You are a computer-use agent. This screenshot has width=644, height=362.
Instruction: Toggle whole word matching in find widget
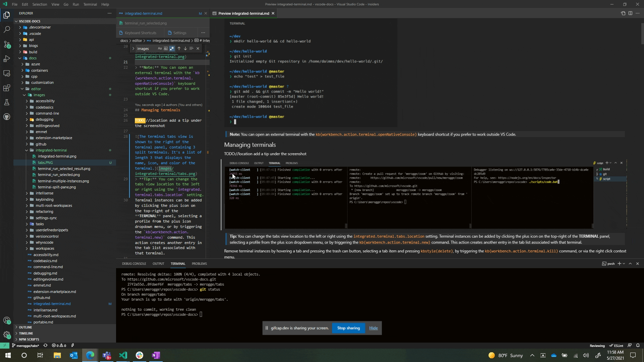tap(166, 48)
